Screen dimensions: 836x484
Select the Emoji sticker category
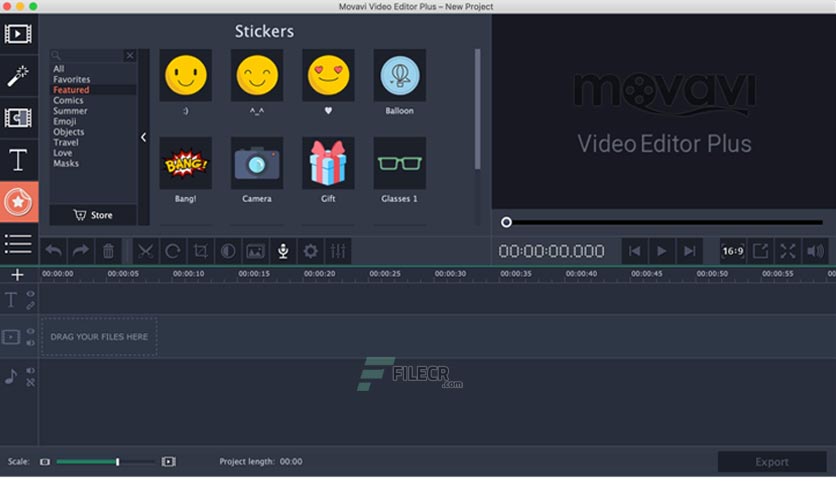coord(65,121)
